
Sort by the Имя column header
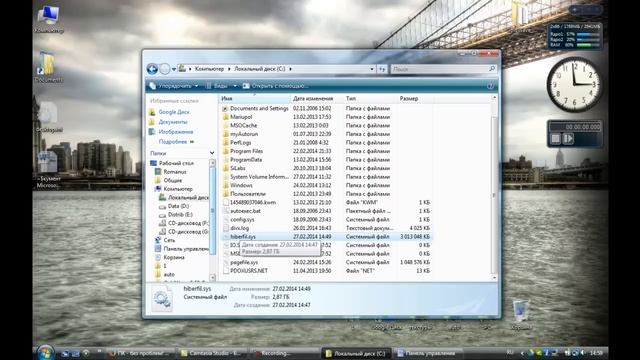click(254, 98)
